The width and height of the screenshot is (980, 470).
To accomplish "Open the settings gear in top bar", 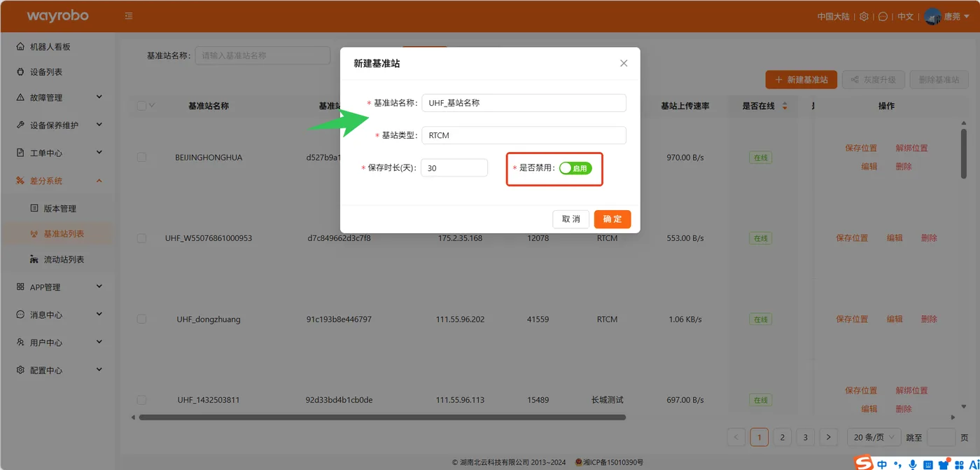I will click(864, 16).
